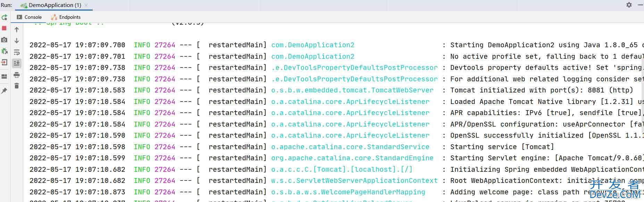Viewport: 644px width, 202px height.
Task: Clear all console output with the trash icon
Action: 16,86
